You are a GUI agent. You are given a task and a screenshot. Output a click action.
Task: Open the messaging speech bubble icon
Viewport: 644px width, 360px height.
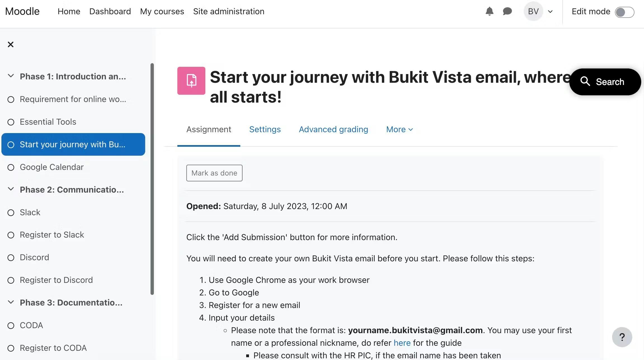click(507, 11)
